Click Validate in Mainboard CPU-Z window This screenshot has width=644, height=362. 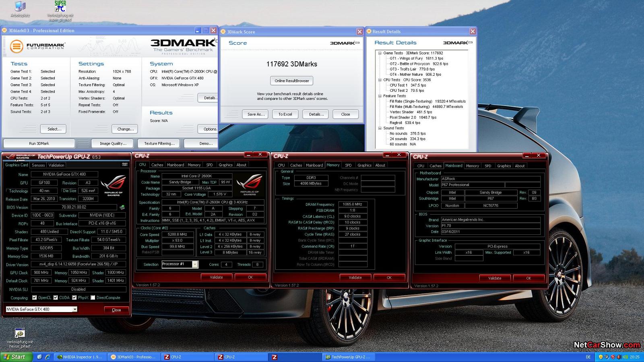495,278
